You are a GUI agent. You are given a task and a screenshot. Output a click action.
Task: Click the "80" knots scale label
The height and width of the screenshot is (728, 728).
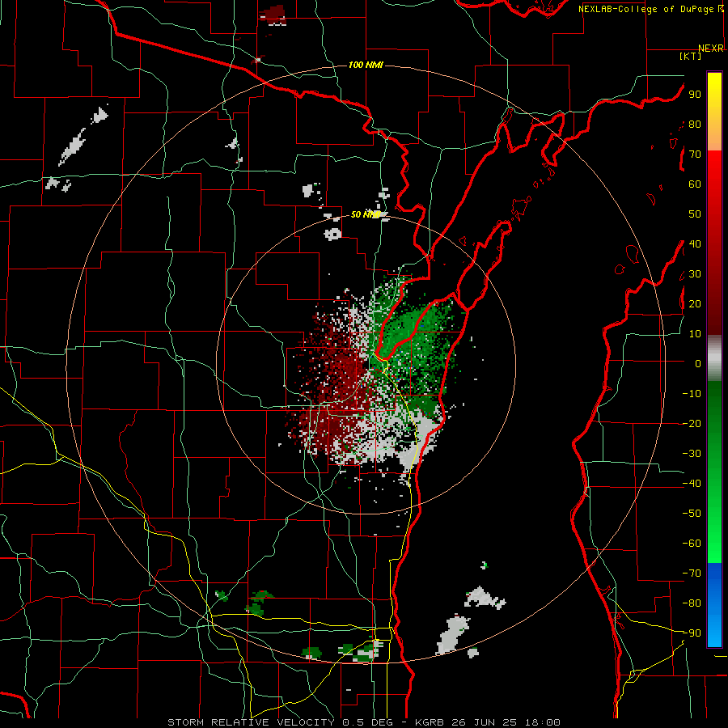click(x=695, y=125)
